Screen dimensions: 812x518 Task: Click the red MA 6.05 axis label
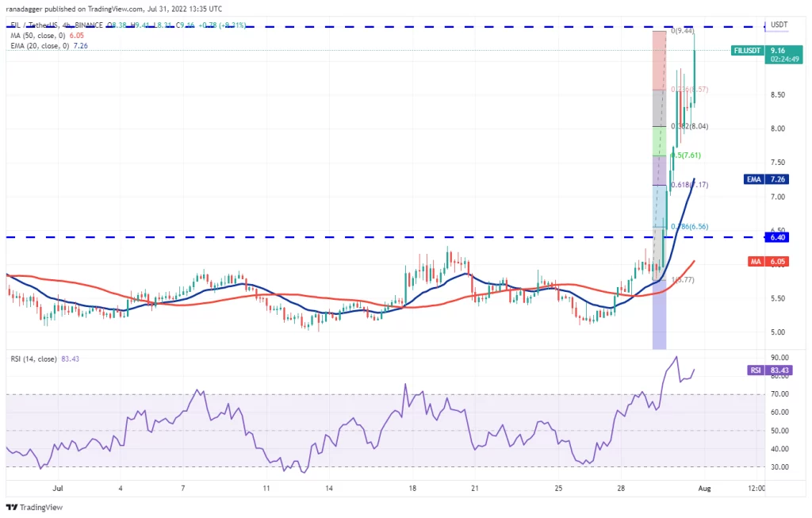[768, 262]
